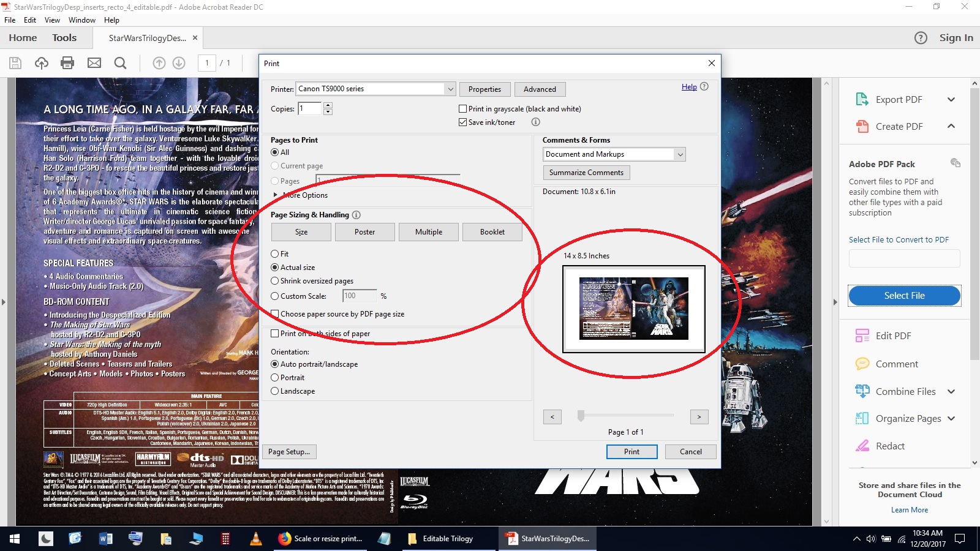Expand the Combine Files chevron
The height and width of the screenshot is (551, 980).
tap(951, 391)
